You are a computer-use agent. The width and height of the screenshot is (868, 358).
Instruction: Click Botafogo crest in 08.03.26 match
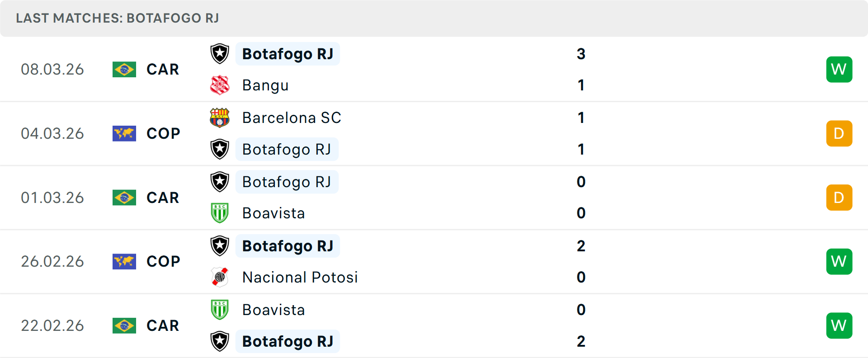coord(220,54)
